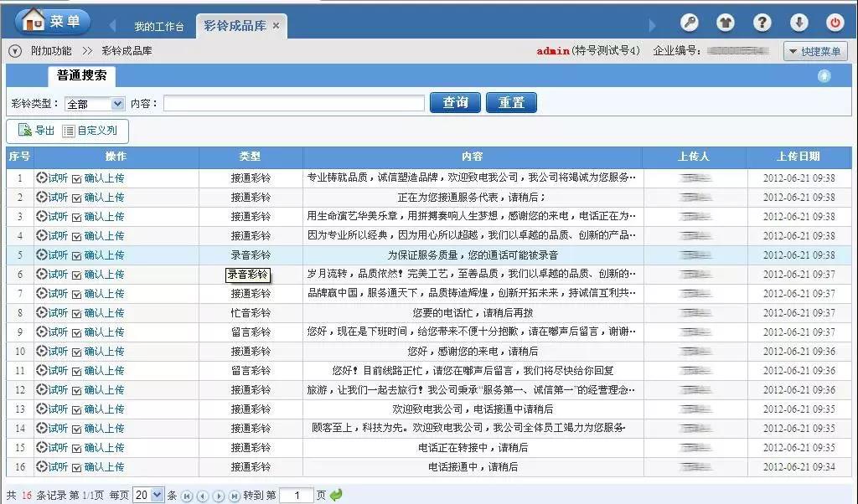
Task: Select the 普通搜索 tab
Action: (81, 76)
